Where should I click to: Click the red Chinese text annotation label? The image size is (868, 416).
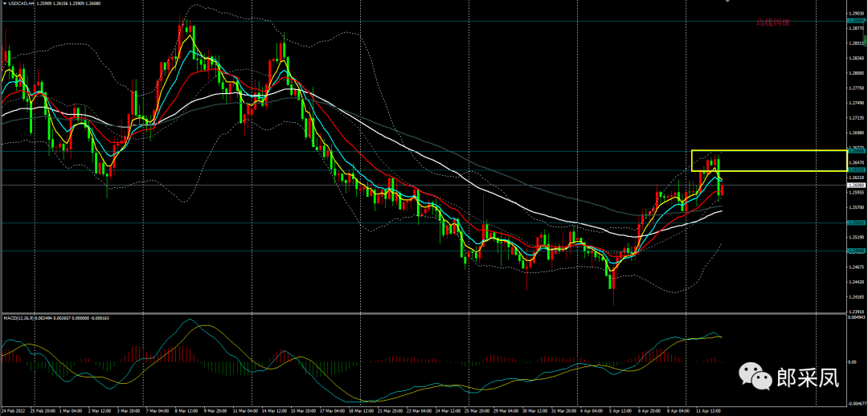(772, 22)
